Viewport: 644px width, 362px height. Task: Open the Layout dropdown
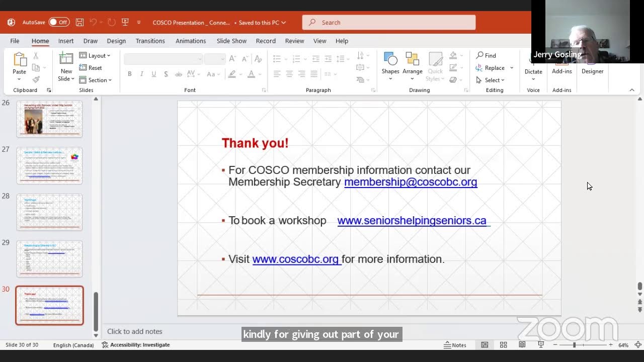click(95, 56)
